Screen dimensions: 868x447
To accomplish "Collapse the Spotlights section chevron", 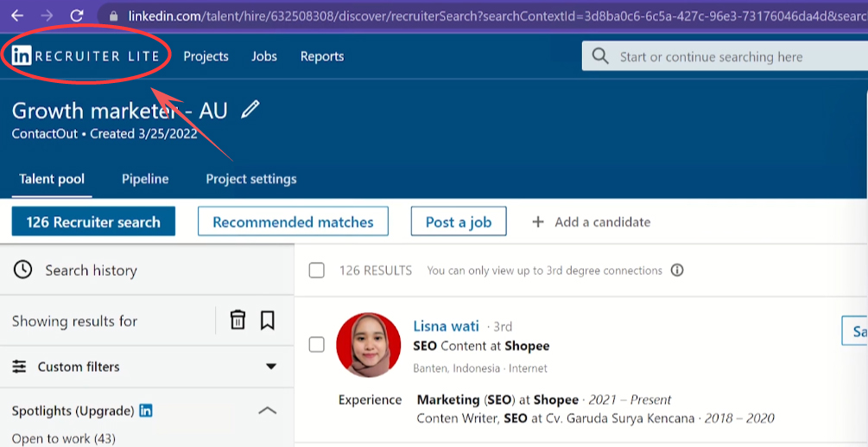I will 268,411.
